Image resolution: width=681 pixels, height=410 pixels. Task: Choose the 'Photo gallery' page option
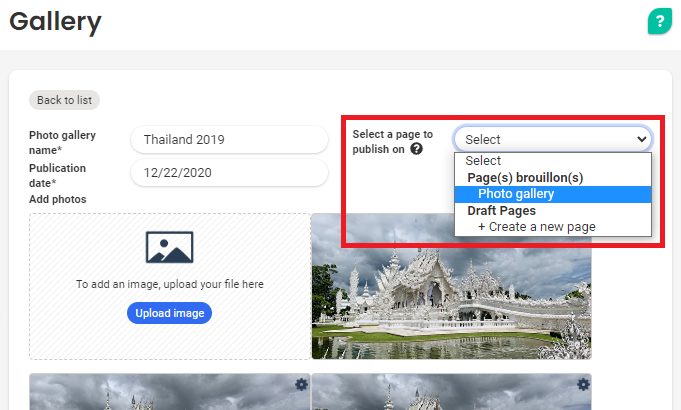click(515, 194)
